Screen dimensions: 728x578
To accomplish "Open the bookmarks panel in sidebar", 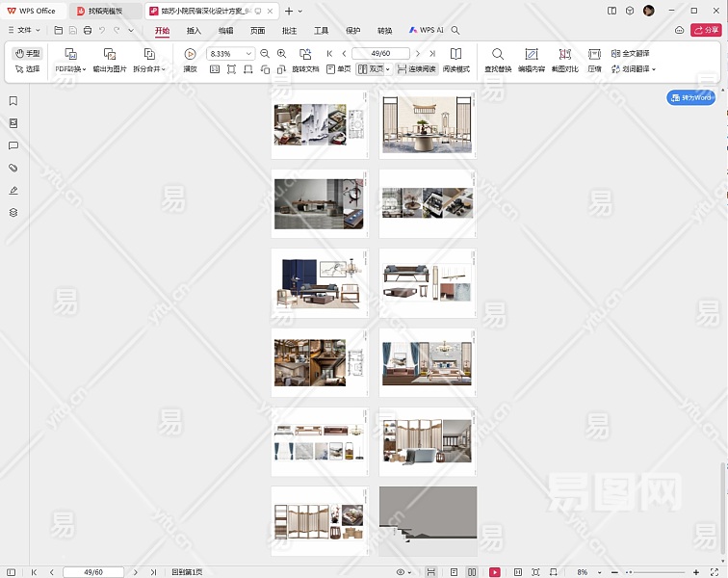I will click(13, 101).
